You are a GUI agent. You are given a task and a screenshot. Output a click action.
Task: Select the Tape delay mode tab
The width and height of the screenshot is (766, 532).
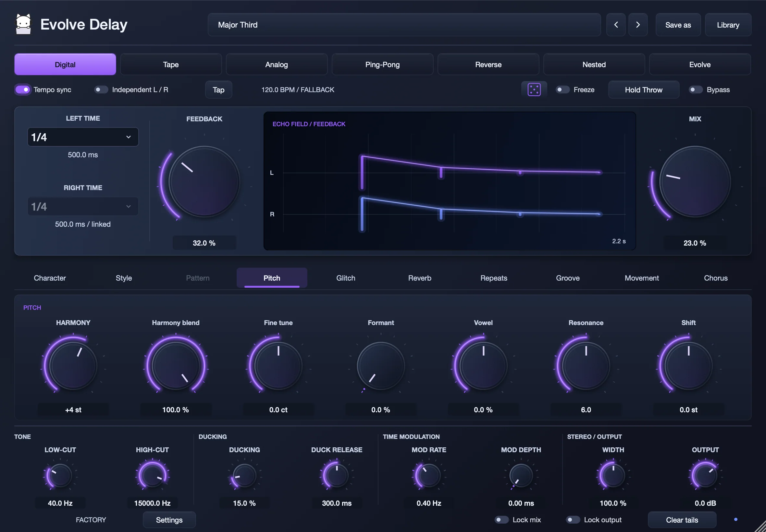(171, 64)
